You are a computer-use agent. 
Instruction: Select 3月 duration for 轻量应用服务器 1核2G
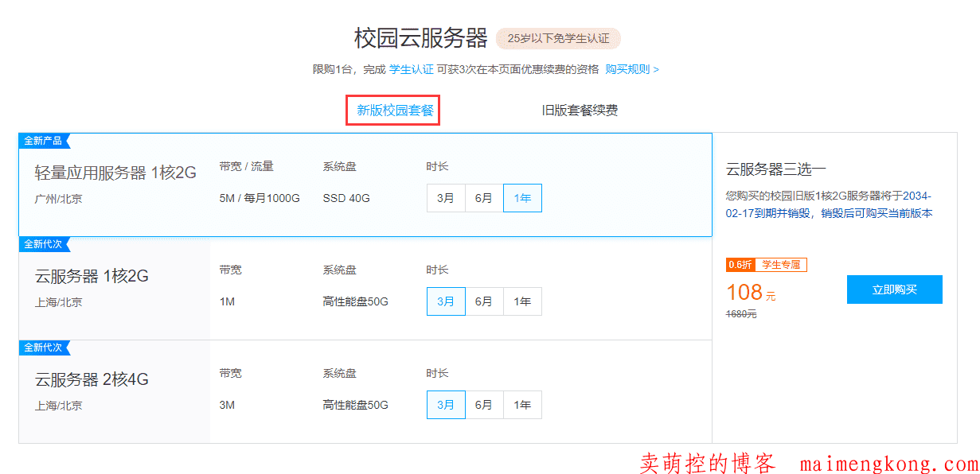pos(446,198)
